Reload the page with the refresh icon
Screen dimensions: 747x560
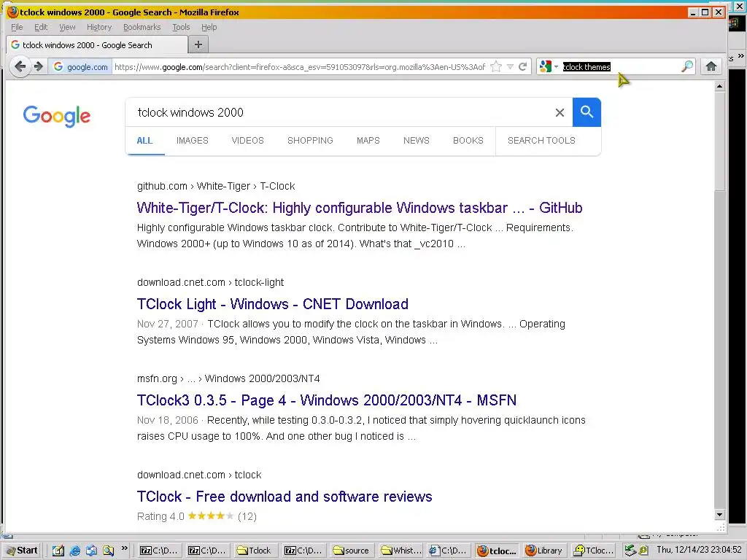click(522, 66)
